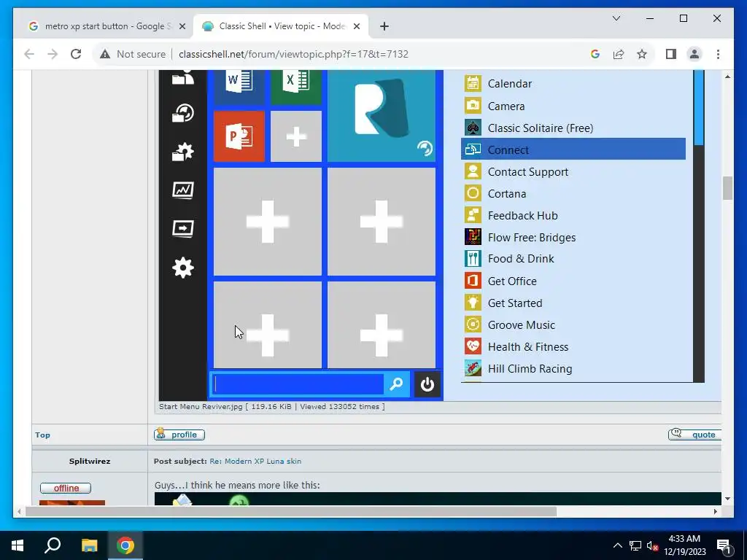This screenshot has height=560, width=747.
Task: Click the quote button
Action: point(695,435)
